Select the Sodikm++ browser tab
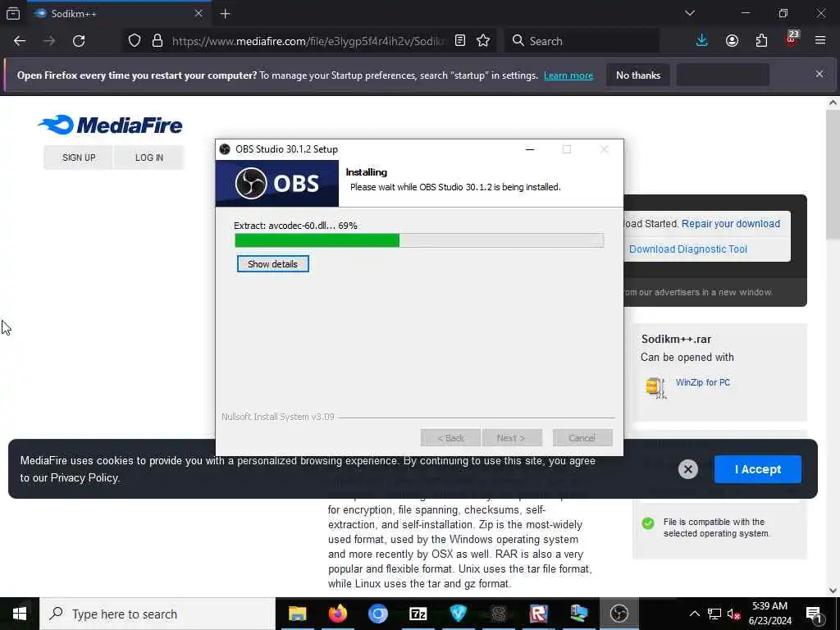The image size is (840, 630). [119, 13]
